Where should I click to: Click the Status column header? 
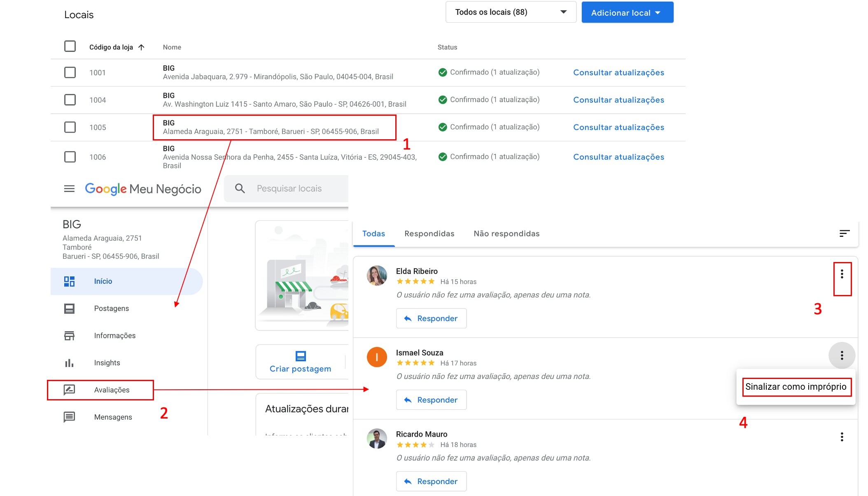[447, 47]
